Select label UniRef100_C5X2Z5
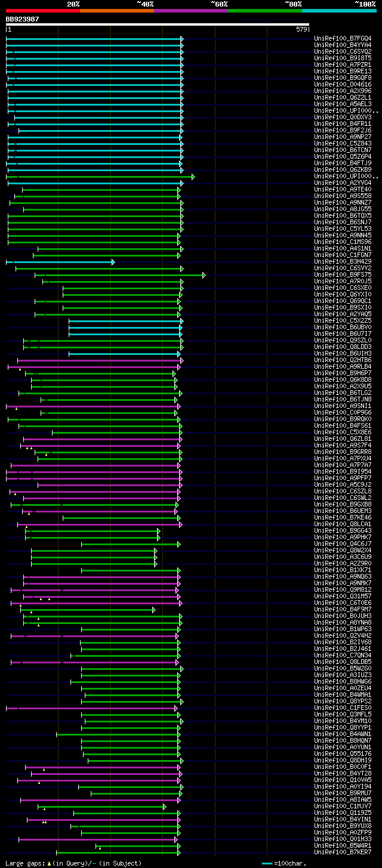Image resolution: width=382 pixels, height=868 pixels. coord(343,321)
